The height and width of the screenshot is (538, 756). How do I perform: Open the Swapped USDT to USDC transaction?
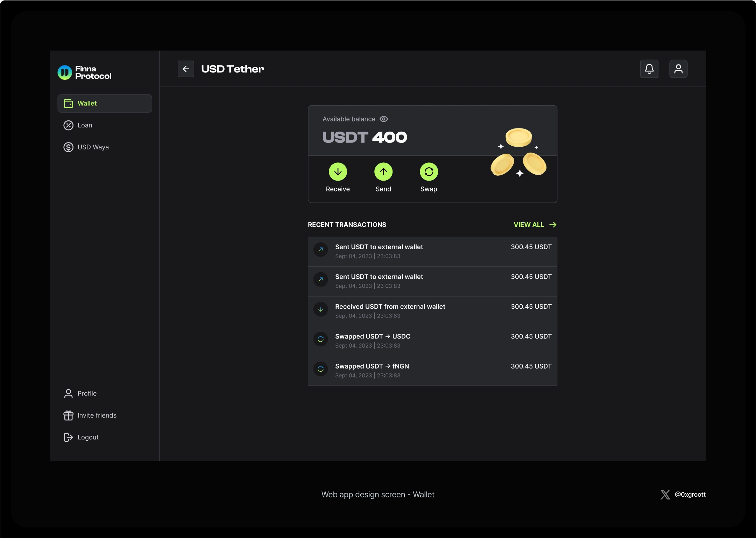tap(432, 341)
